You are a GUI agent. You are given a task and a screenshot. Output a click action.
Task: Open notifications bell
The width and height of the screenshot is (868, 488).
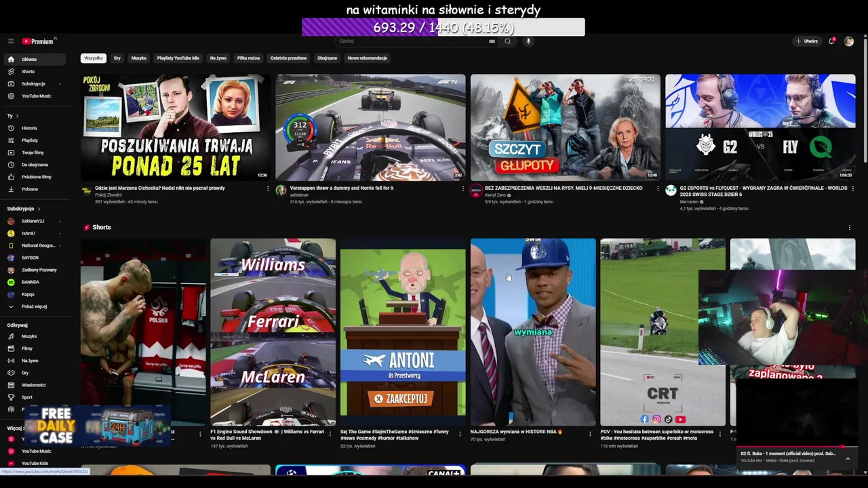click(x=831, y=41)
